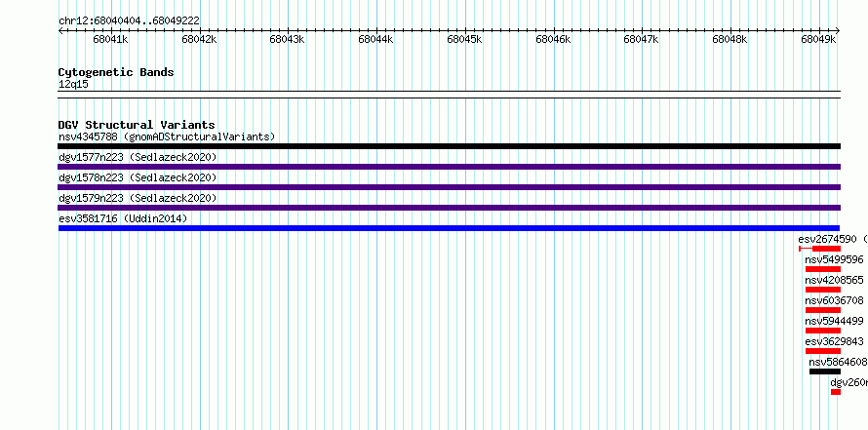Click the 68046k ruler position
Screen dimensions: 868x430
[553, 39]
